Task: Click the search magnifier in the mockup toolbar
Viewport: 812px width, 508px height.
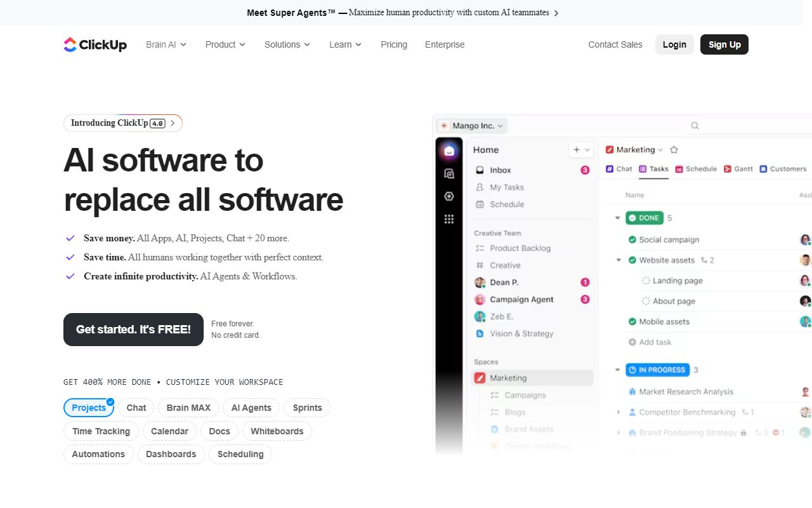Action: (695, 125)
